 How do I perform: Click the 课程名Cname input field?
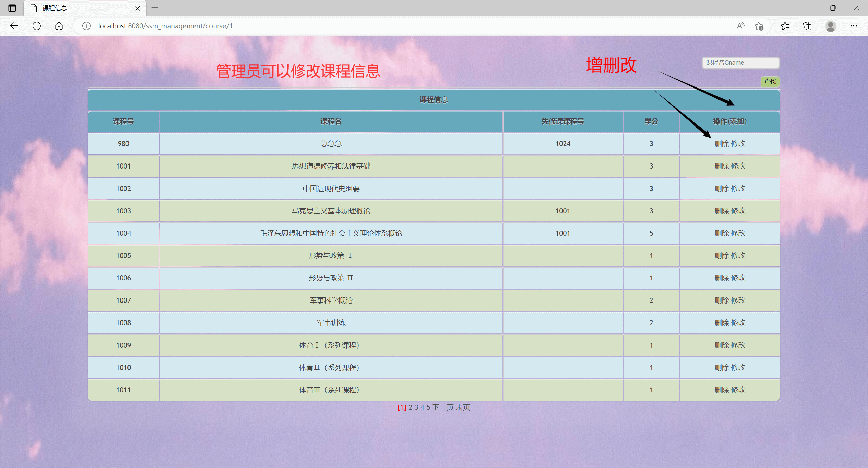click(x=740, y=62)
